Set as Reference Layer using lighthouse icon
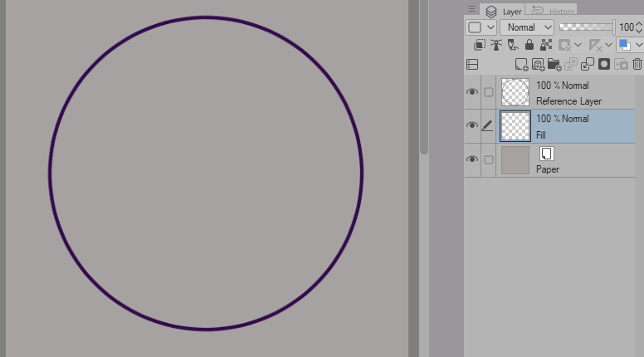 496,45
